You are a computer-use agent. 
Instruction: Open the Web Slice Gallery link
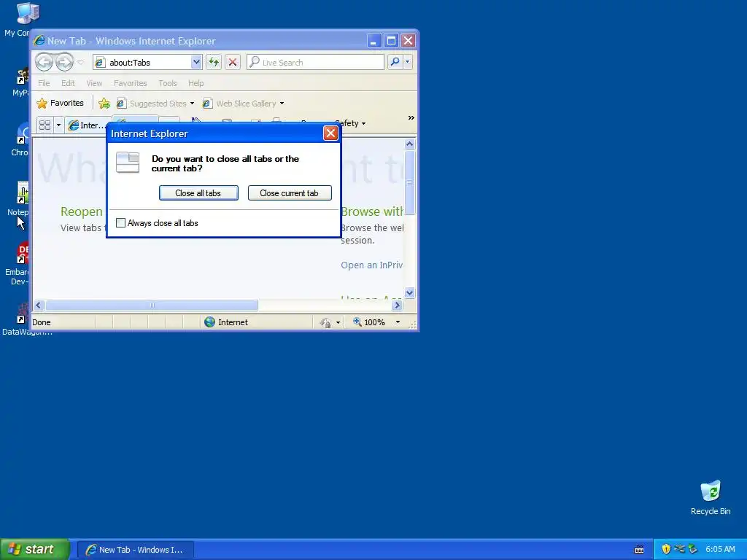(239, 104)
